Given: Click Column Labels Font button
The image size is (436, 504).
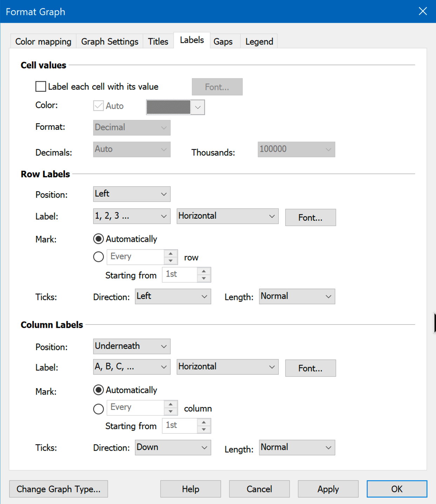Looking at the screenshot, I should point(310,368).
